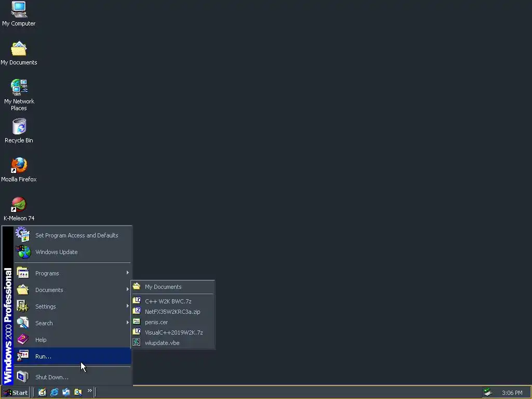This screenshot has width=532, height=399.
Task: Open recent file wlupdate.vbe
Action: coord(172,343)
